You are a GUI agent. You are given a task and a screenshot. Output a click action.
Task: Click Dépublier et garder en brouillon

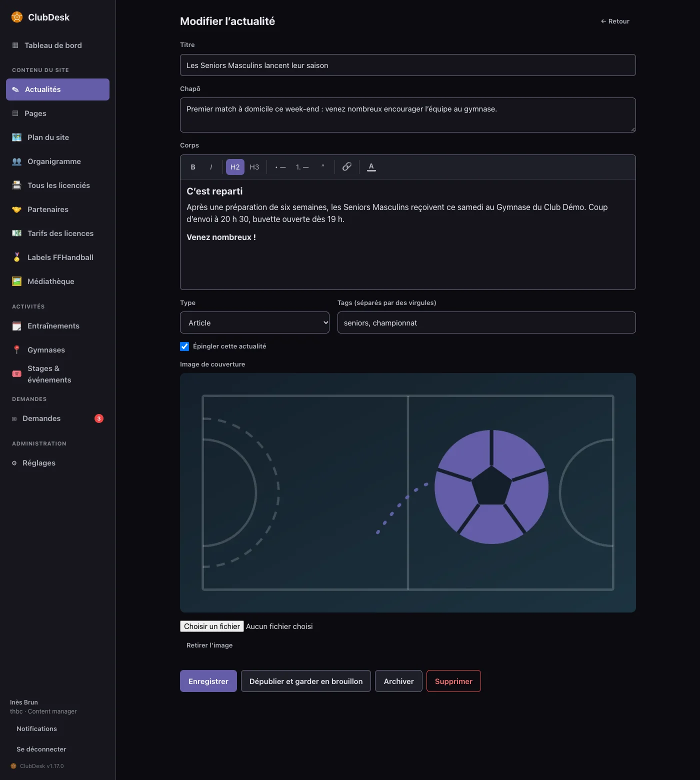click(x=306, y=681)
